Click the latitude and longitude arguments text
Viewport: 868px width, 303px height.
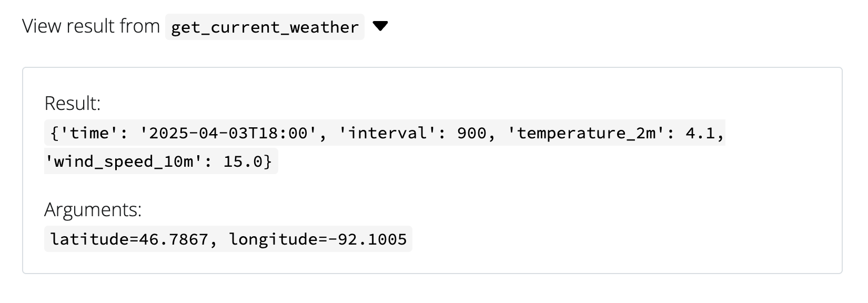tap(228, 238)
